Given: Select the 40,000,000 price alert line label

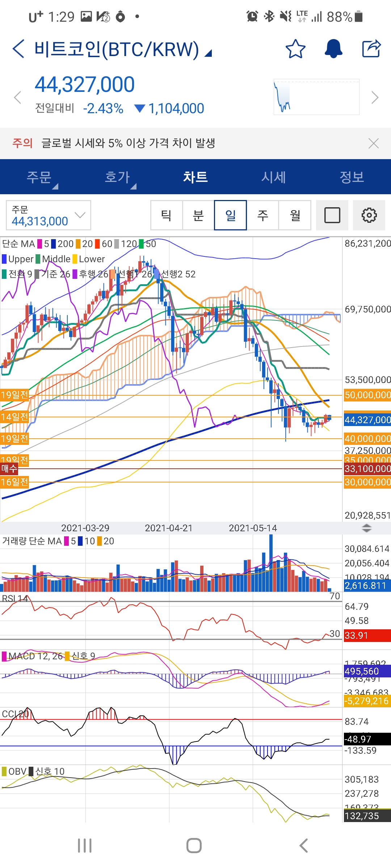Looking at the screenshot, I should click(367, 439).
